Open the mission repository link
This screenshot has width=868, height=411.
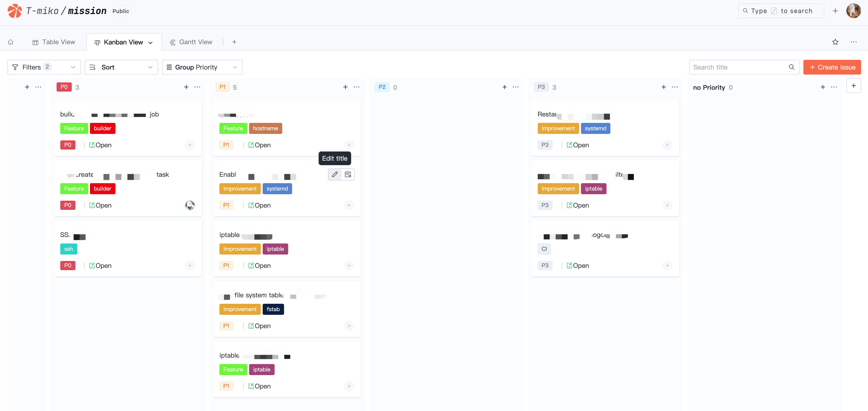coord(87,11)
